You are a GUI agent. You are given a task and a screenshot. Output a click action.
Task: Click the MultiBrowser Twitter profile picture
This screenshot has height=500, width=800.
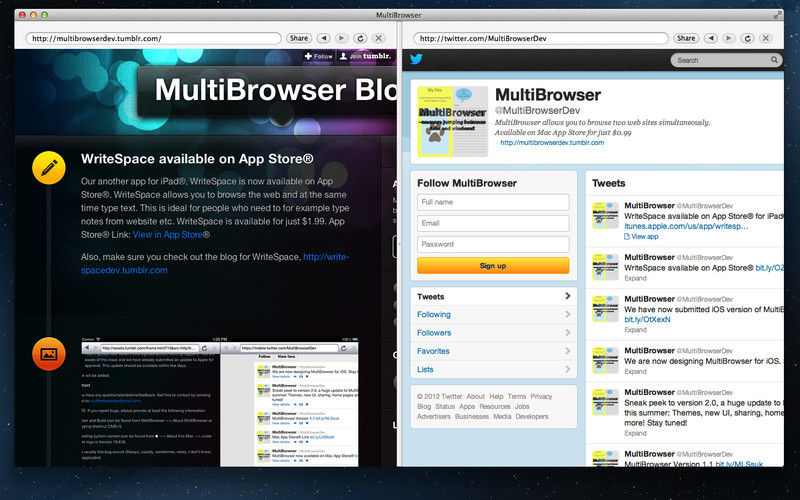click(453, 121)
